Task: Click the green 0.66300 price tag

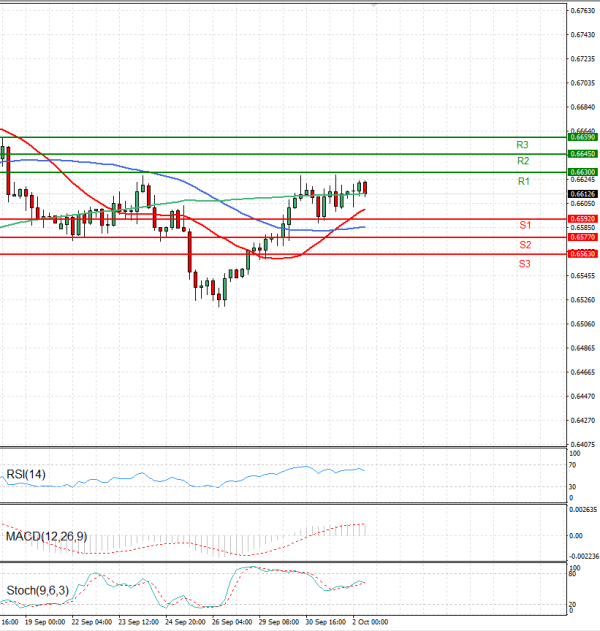Action: tap(583, 173)
